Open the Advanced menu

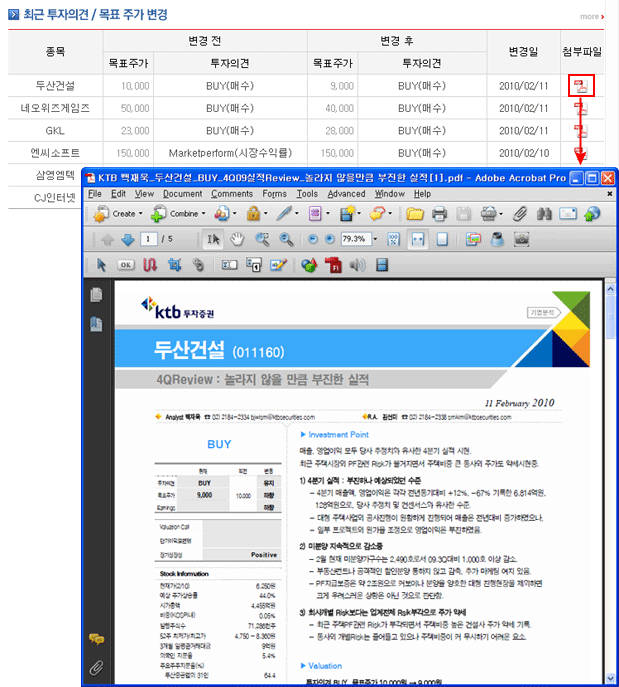[346, 193]
